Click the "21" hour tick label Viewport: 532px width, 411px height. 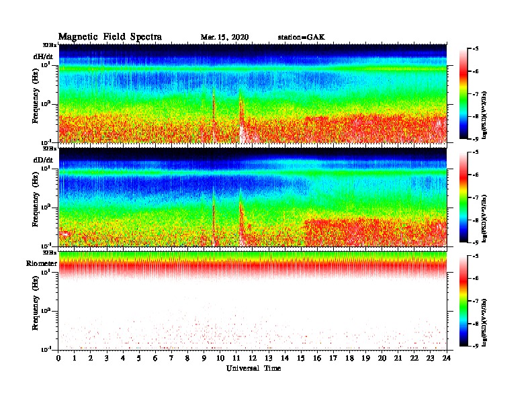[x=398, y=359]
